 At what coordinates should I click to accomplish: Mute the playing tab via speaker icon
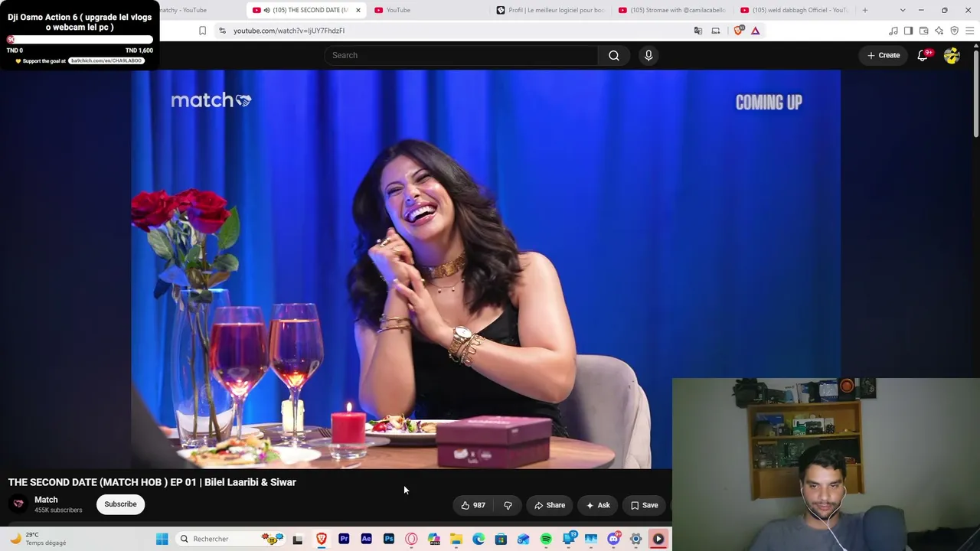pos(266,10)
